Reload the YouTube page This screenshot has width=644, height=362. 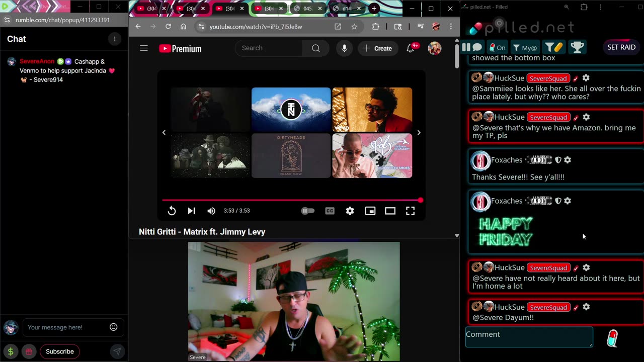pos(168,27)
